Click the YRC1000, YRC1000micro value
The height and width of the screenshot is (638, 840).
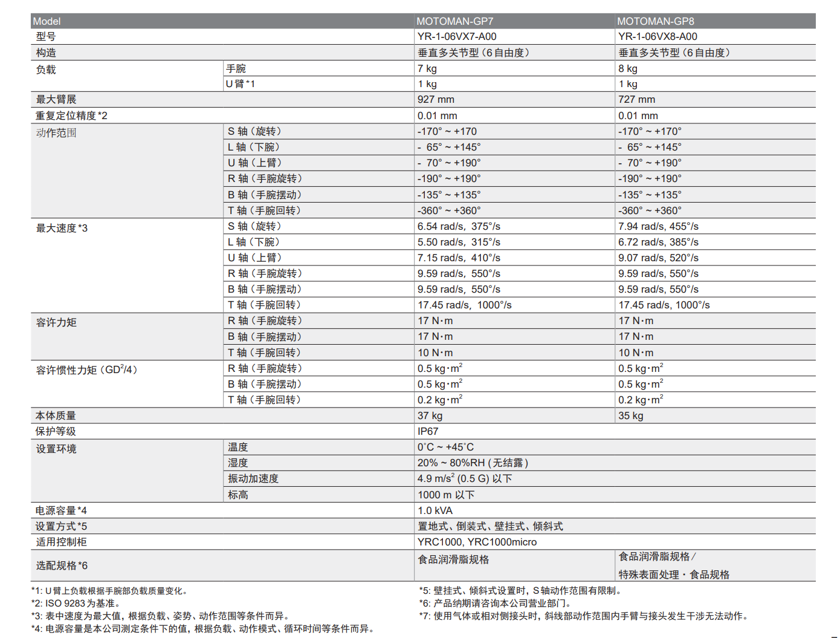coord(477,542)
